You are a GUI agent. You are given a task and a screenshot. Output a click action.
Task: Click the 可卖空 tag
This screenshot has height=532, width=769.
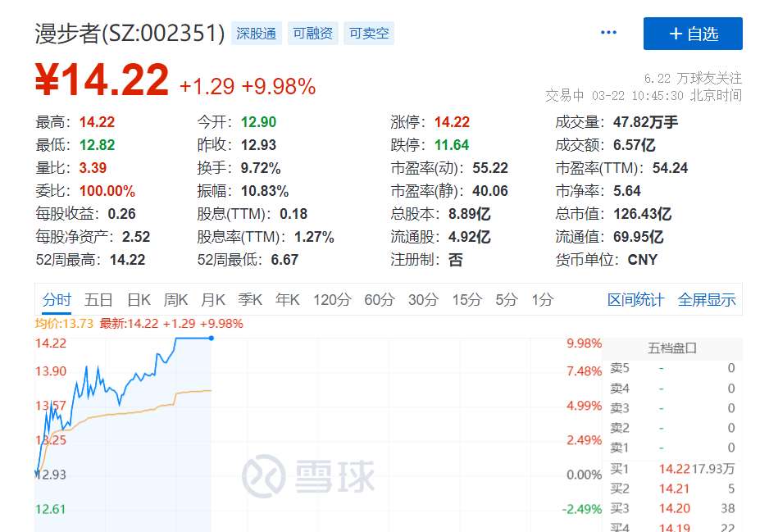pos(369,34)
